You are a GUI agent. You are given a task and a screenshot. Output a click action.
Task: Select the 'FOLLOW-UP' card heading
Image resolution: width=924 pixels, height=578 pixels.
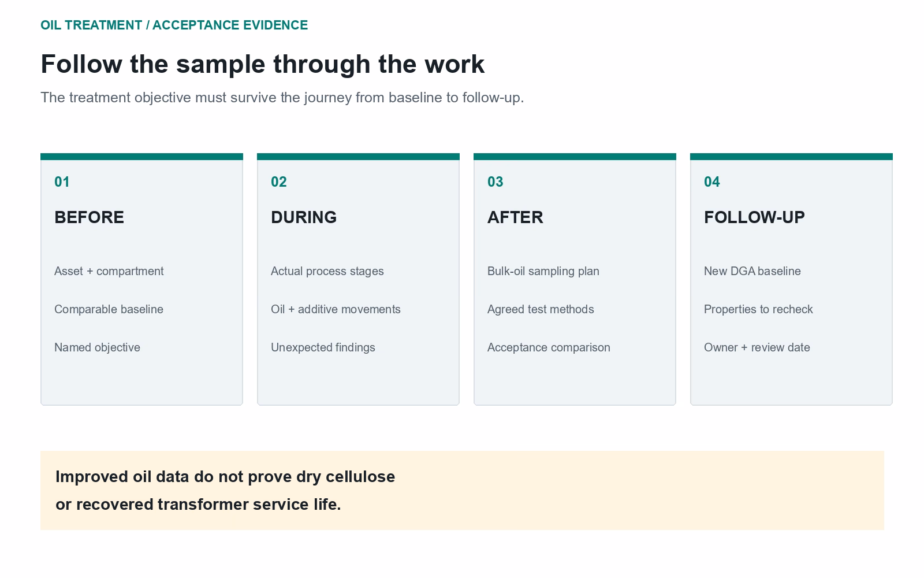(754, 217)
